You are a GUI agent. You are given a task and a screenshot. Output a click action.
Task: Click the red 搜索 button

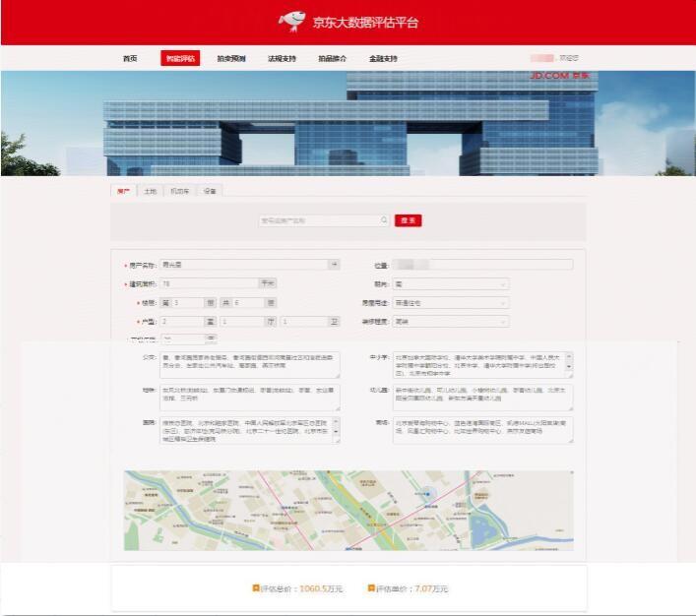(408, 220)
